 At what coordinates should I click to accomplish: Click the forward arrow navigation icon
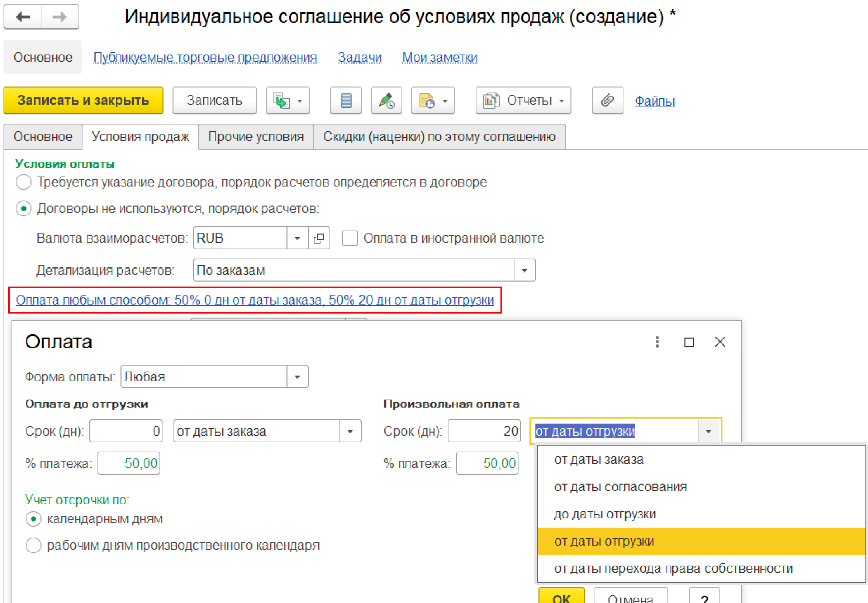tap(60, 17)
